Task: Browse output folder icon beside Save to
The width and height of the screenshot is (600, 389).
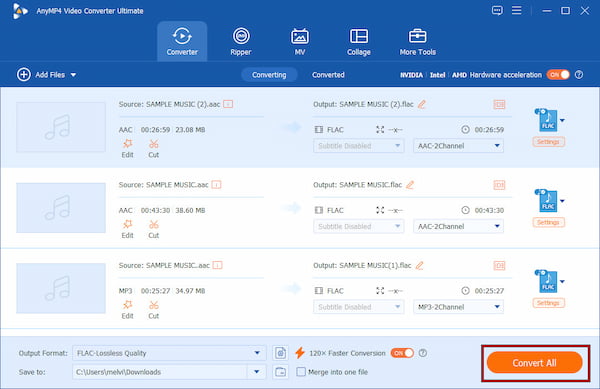Action: (280, 372)
